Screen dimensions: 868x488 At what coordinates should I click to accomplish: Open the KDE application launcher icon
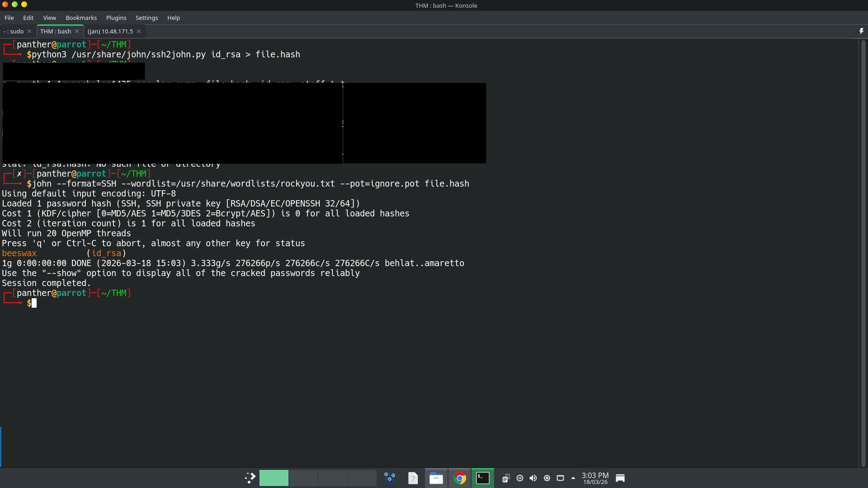[250, 478]
